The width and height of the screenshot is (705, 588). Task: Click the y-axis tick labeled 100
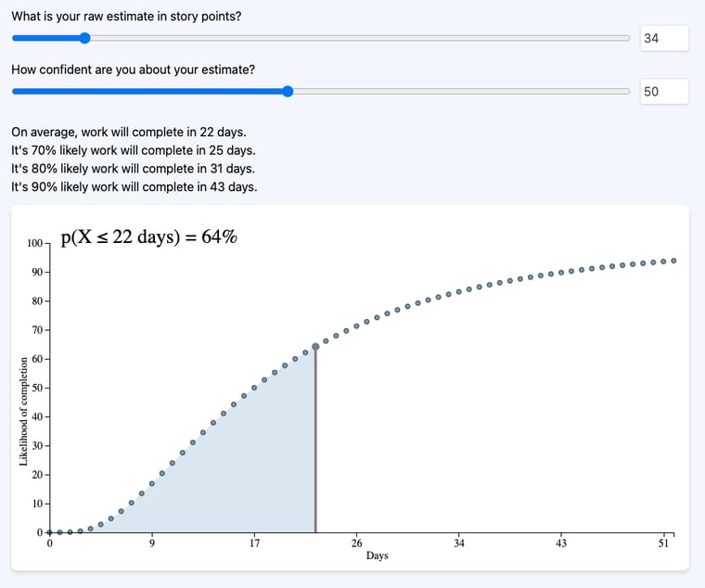34,243
